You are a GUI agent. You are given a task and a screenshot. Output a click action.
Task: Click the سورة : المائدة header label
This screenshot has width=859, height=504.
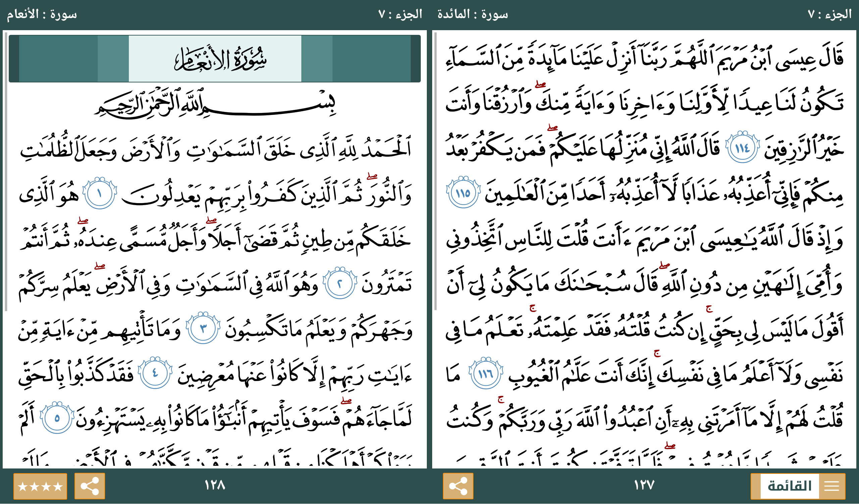click(x=472, y=14)
